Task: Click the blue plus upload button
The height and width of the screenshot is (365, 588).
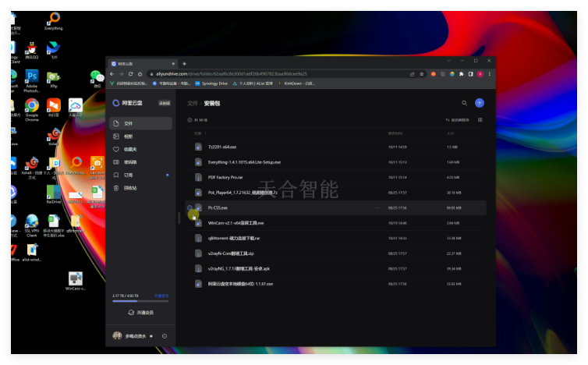Action: tap(480, 103)
